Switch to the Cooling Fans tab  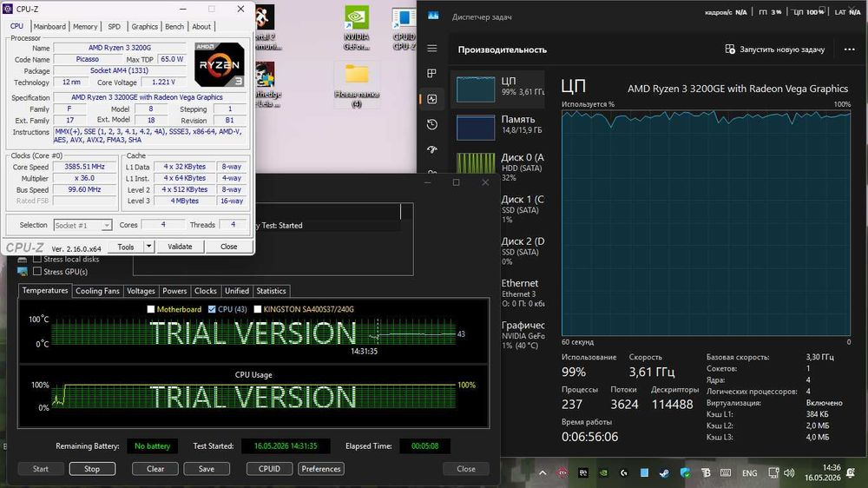coord(97,291)
